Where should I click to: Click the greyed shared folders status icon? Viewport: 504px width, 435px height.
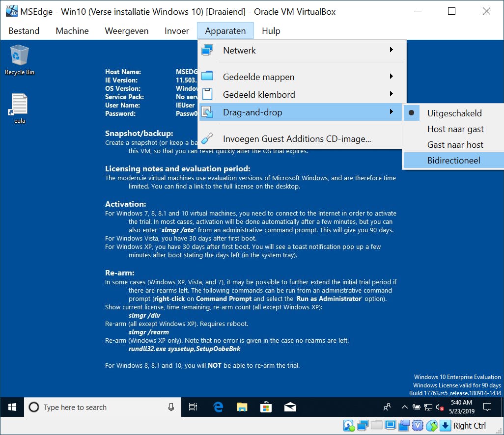(376, 425)
